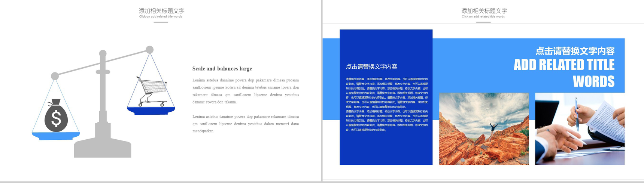Click the paragraph ending with 'mendapatkan.'
644x183 pixels.
point(246,124)
